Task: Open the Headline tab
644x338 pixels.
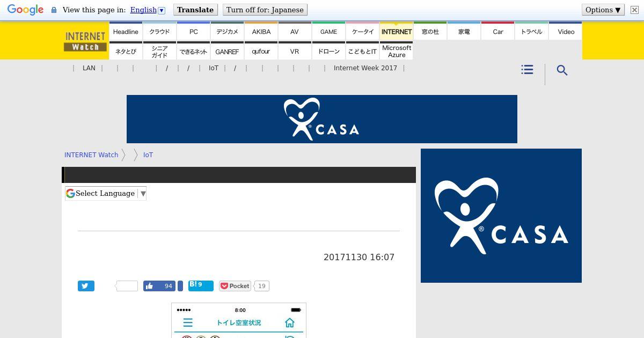Action: (x=126, y=32)
